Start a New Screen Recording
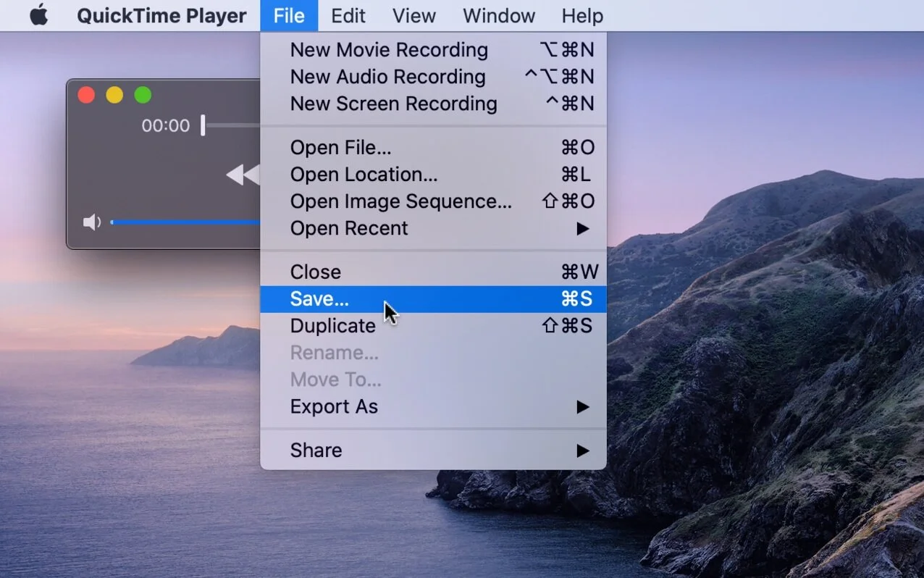 coord(433,104)
